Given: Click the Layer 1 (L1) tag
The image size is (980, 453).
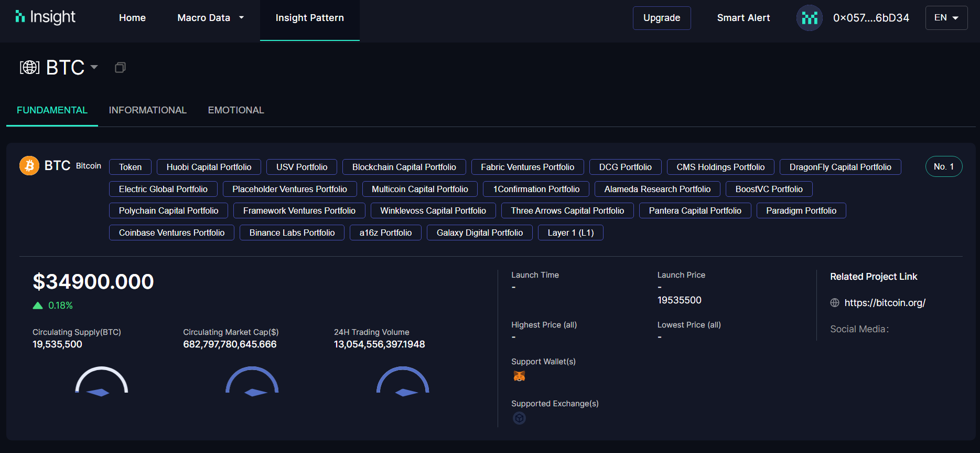Looking at the screenshot, I should [570, 233].
